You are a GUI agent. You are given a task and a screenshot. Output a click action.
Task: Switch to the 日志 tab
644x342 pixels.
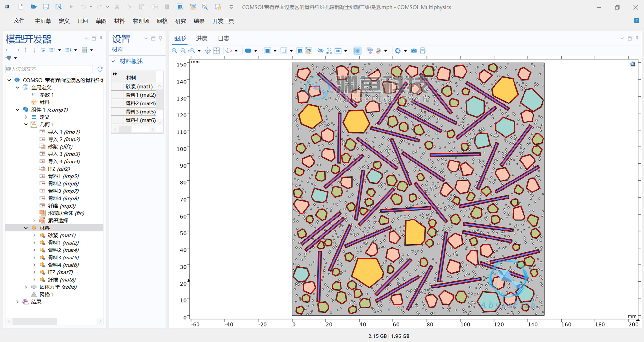[224, 38]
